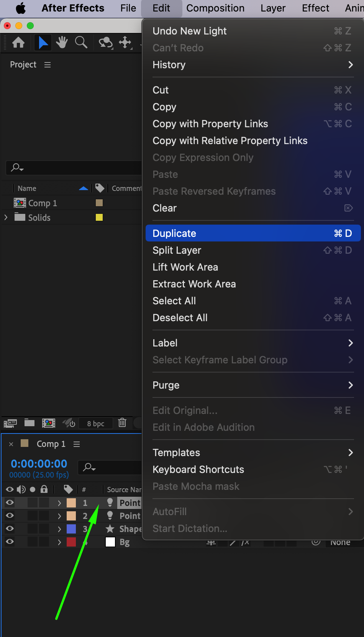
Task: Click the 8 bpc color depth button
Action: click(x=96, y=424)
